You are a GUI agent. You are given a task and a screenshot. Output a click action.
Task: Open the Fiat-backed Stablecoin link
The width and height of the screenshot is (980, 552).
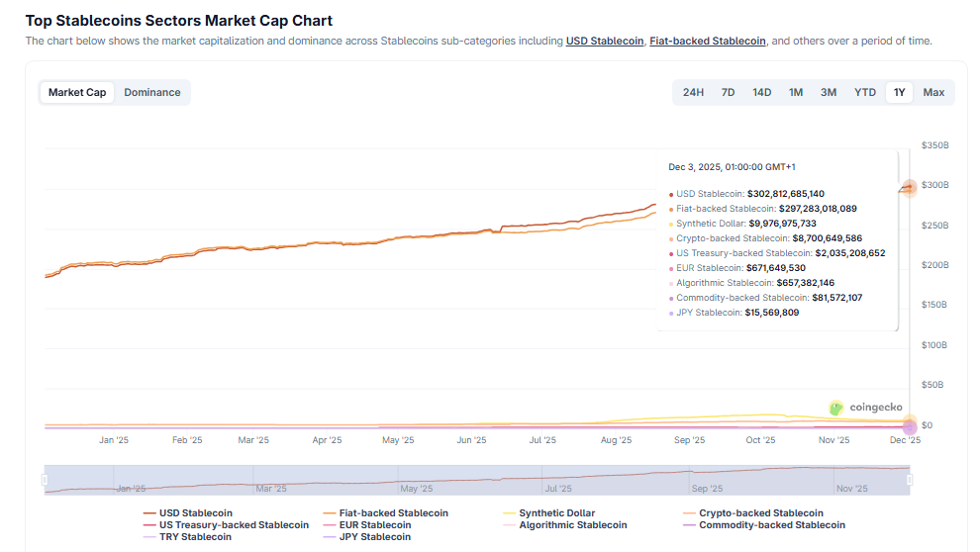[x=708, y=42]
